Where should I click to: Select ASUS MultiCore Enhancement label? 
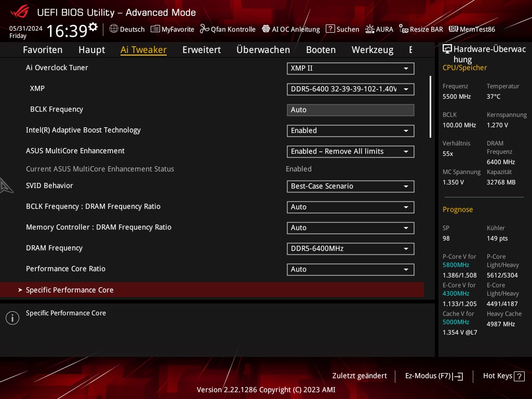75,151
